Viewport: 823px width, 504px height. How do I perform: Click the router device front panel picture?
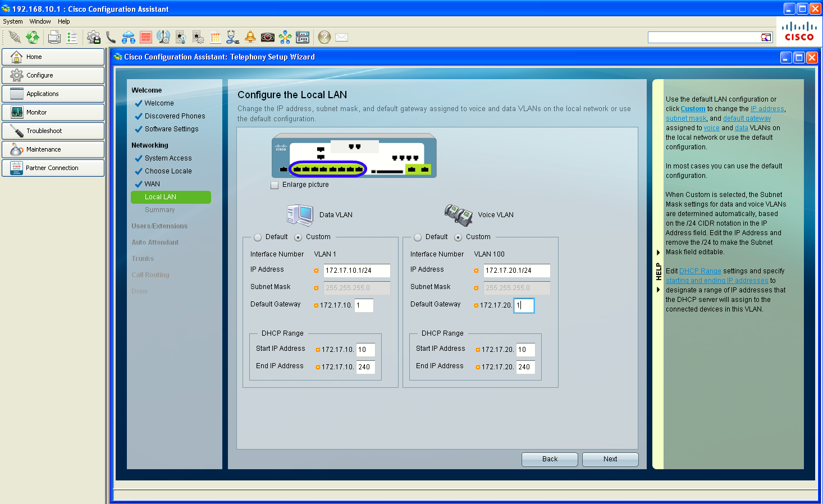coord(354,156)
